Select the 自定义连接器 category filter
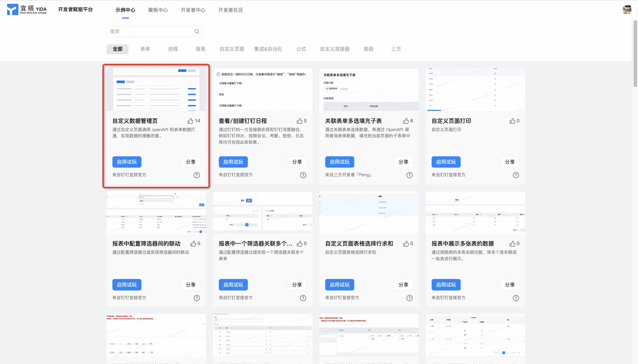This screenshot has width=638, height=364. point(335,49)
